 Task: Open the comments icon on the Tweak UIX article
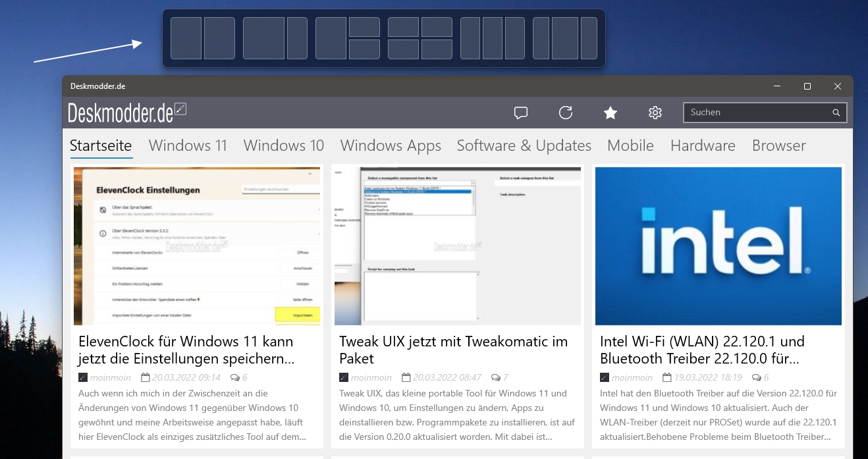click(495, 378)
